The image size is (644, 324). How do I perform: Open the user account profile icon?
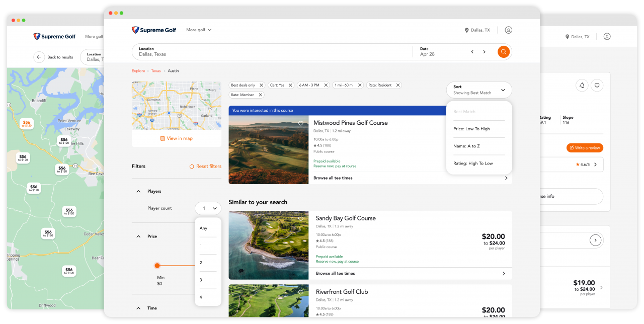pos(508,30)
